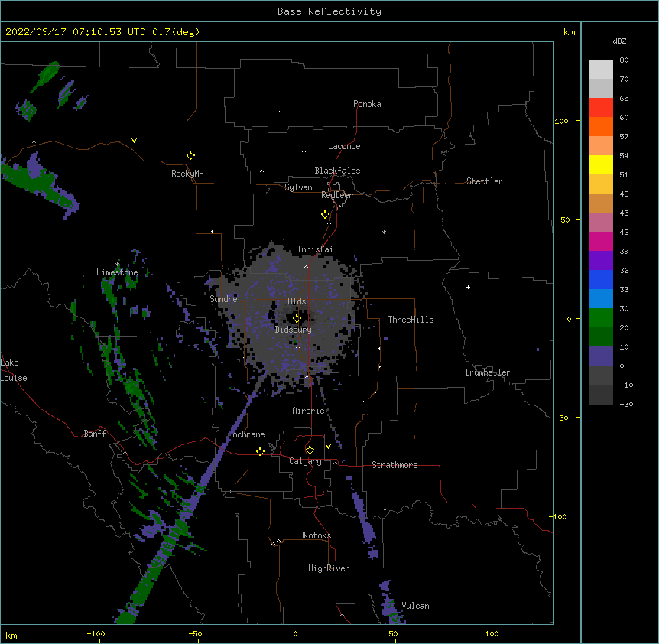This screenshot has width=659, height=644.
Task: Click the yellow radar site marker near Olds
Action: click(297, 318)
